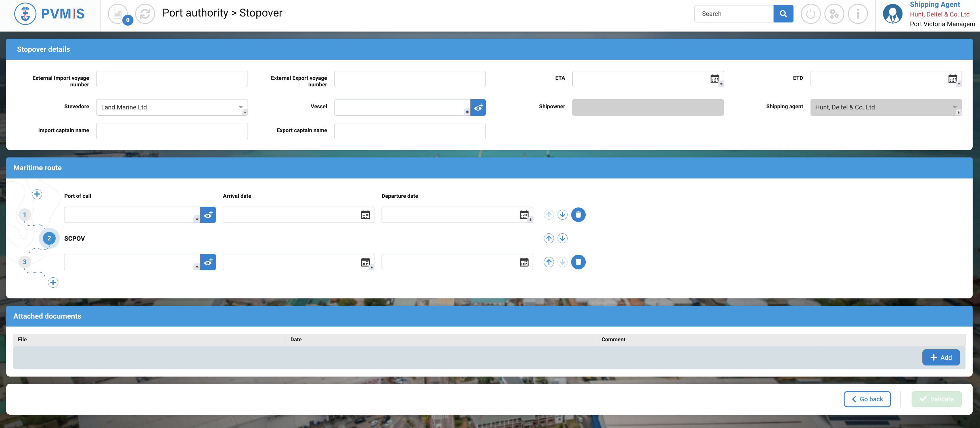Open row 3 arrival date calendar

click(x=365, y=262)
